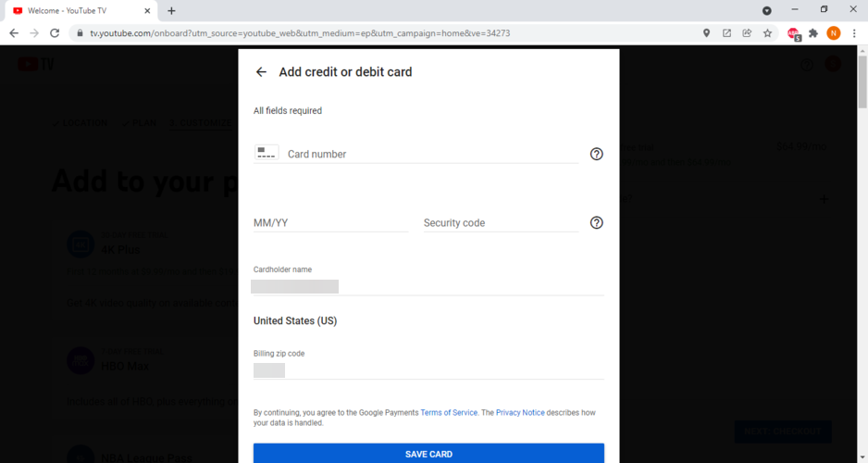868x463 pixels.
Task: Open a new browser tab
Action: (x=172, y=10)
